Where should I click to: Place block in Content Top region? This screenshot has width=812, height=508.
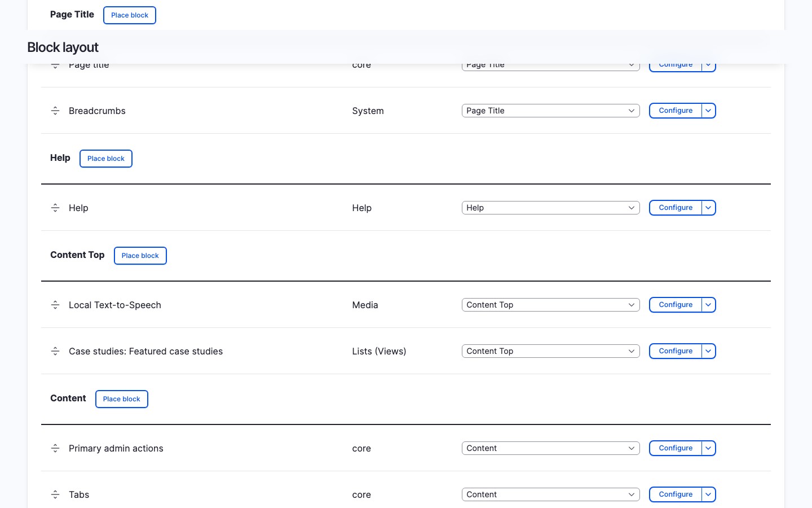pos(140,256)
